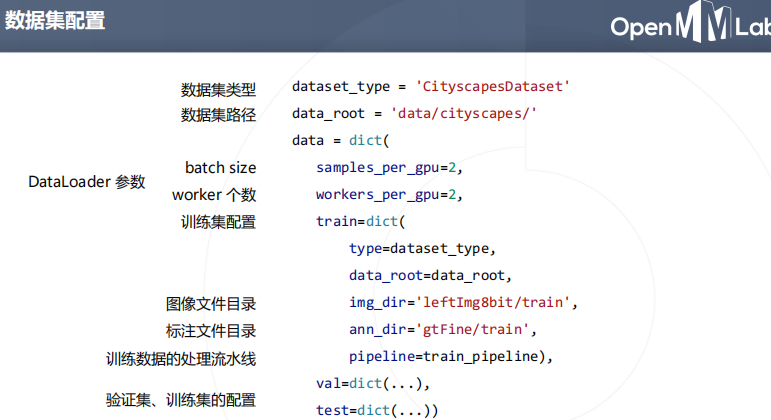Click the data_root=data_root code line
The image size is (771, 420).
pyautogui.click(x=431, y=275)
